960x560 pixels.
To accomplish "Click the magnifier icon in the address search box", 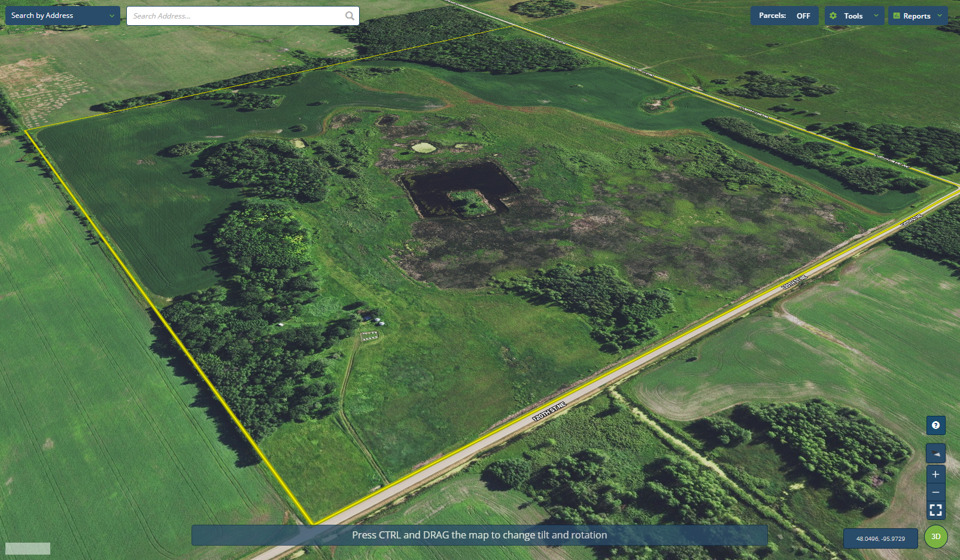I will tap(350, 16).
